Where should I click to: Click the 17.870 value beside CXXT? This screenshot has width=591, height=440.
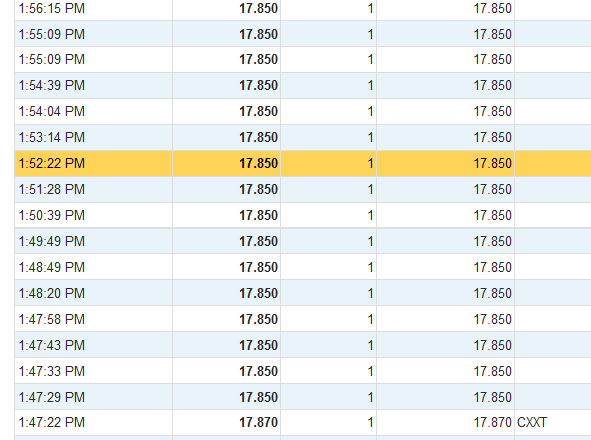point(493,422)
